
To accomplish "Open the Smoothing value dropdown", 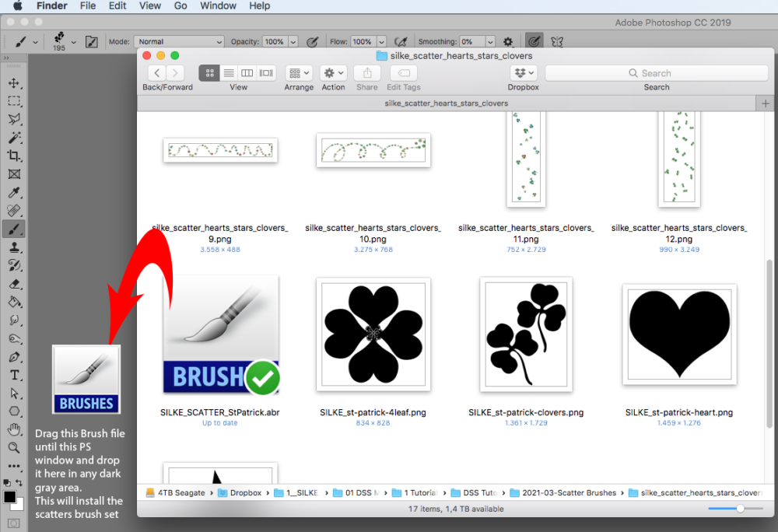I will coord(490,42).
